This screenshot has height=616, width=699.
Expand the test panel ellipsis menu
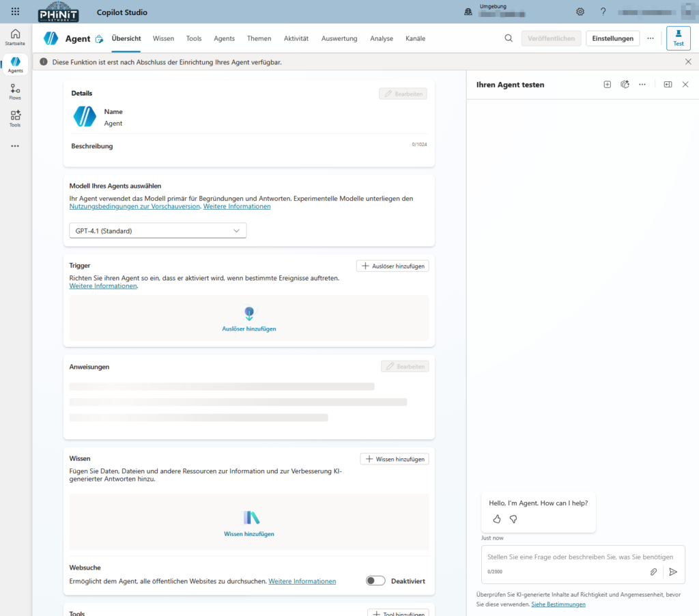click(642, 85)
